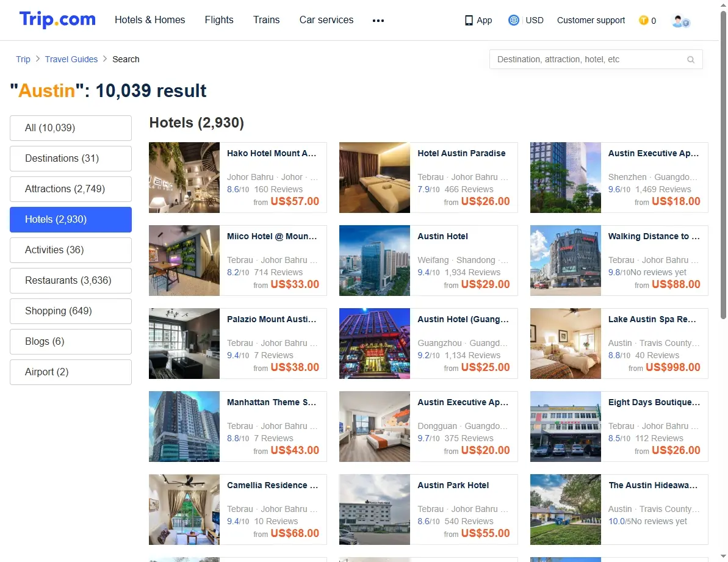Click The Austin Hideawa... title
The image size is (728, 562).
(x=654, y=486)
